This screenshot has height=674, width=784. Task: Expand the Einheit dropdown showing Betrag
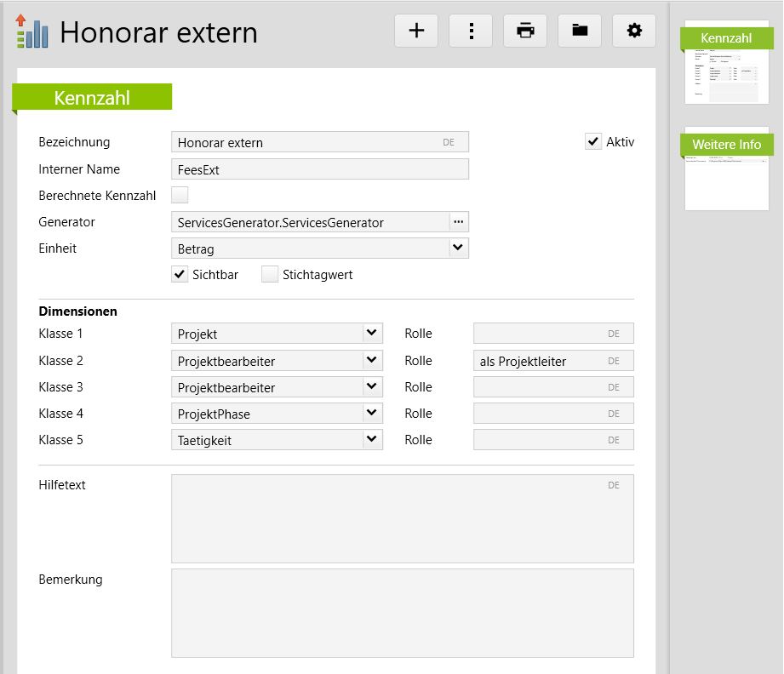pos(458,248)
